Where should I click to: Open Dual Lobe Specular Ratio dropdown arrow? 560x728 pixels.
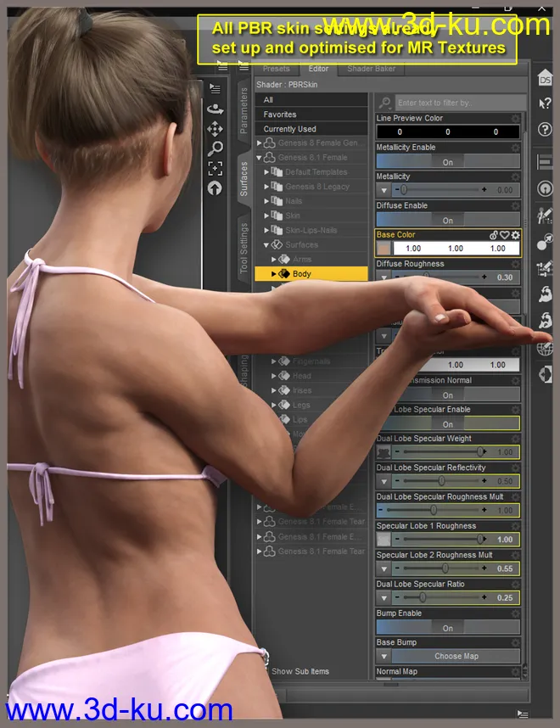point(384,597)
